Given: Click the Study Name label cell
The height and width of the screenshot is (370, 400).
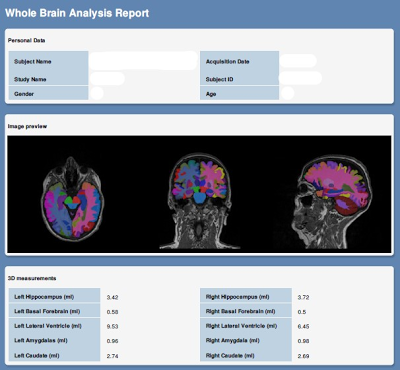Looking at the screenshot, I should (x=49, y=79).
